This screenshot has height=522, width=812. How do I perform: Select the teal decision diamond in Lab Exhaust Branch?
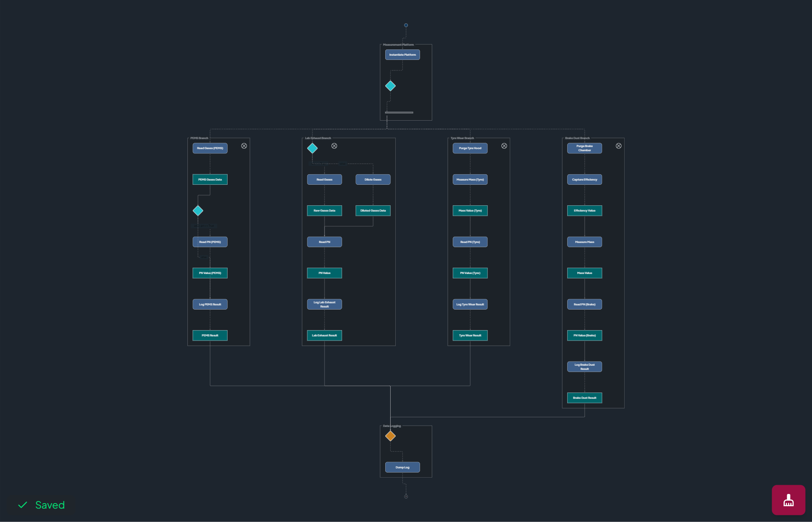[x=312, y=148]
